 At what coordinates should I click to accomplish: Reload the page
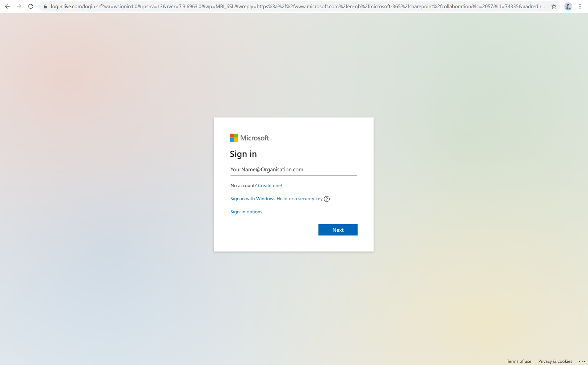30,6
